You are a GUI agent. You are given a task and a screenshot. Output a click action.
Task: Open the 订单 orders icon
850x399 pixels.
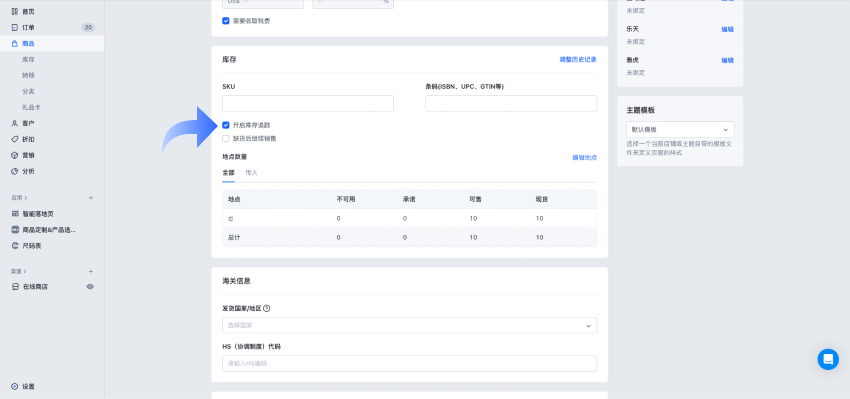coord(15,28)
